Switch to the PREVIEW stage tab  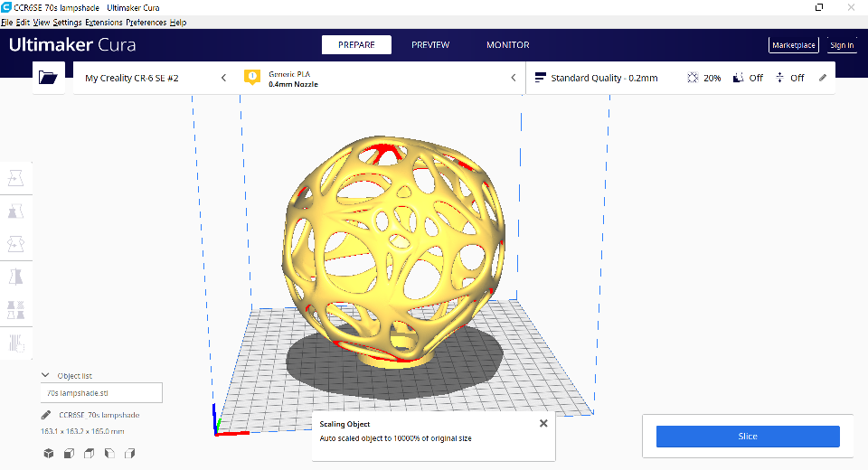click(430, 45)
